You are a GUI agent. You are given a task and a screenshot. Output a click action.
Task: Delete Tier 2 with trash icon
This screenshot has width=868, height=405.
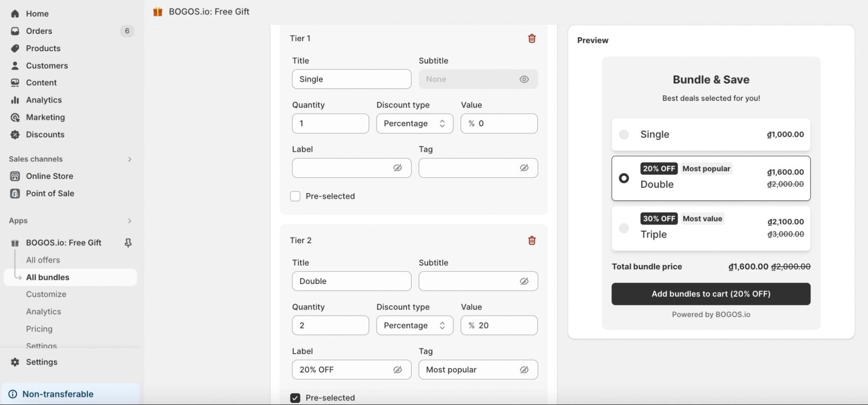[x=531, y=240]
